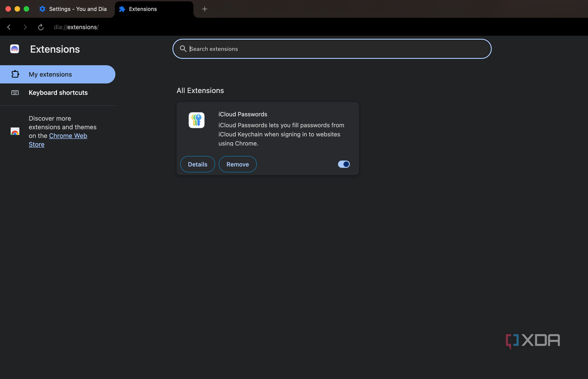Click the puzzle icon on Extensions tab
This screenshot has height=379, width=588.
click(122, 9)
